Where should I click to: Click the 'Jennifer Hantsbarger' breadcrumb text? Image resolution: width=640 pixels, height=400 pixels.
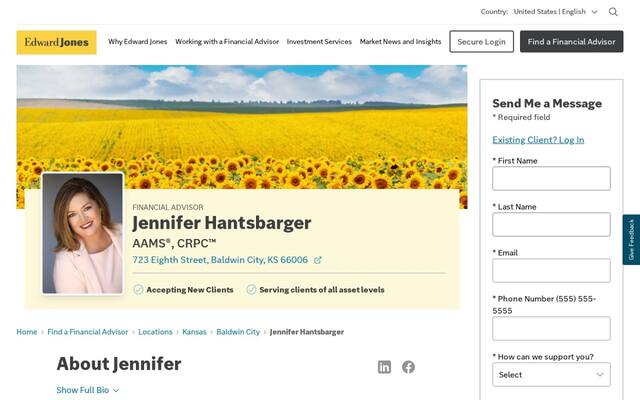307,332
